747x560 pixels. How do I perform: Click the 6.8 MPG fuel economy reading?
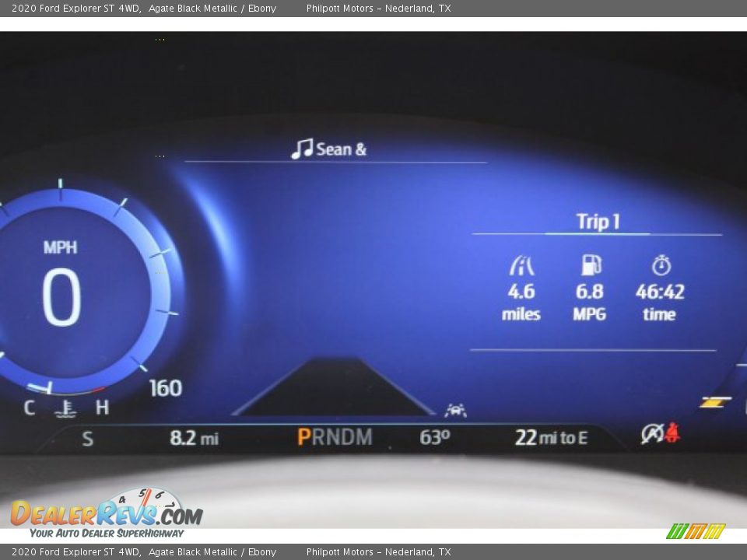pos(589,292)
